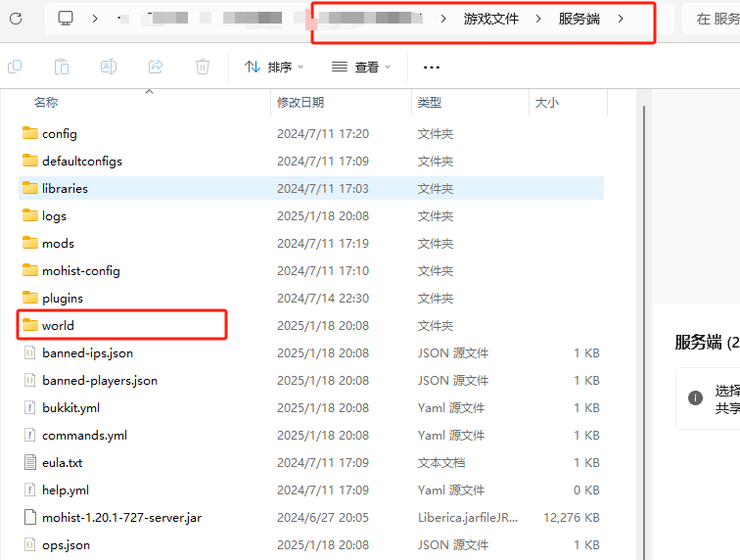The image size is (740, 560).
Task: Click the Rename icon in toolbar
Action: 109,67
